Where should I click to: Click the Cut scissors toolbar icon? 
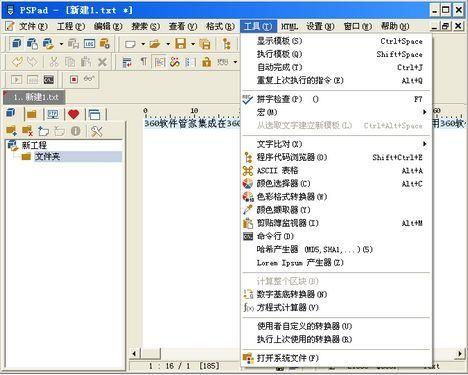(x=54, y=62)
